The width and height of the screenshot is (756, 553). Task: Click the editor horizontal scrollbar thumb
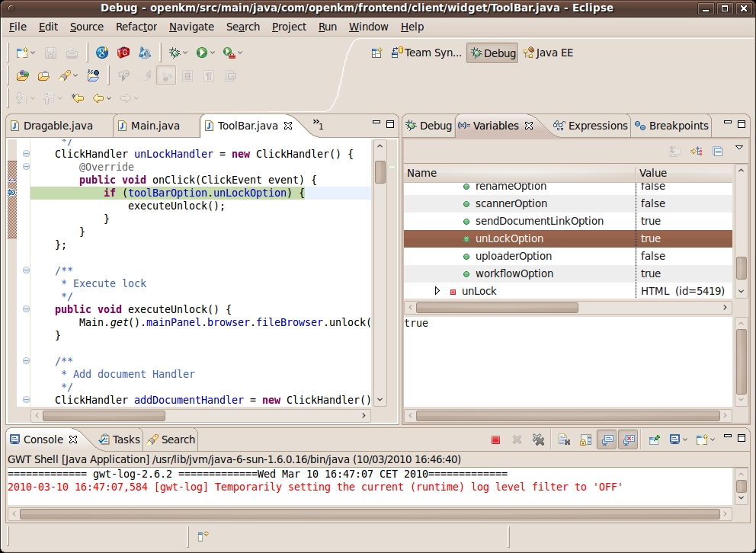click(104, 416)
